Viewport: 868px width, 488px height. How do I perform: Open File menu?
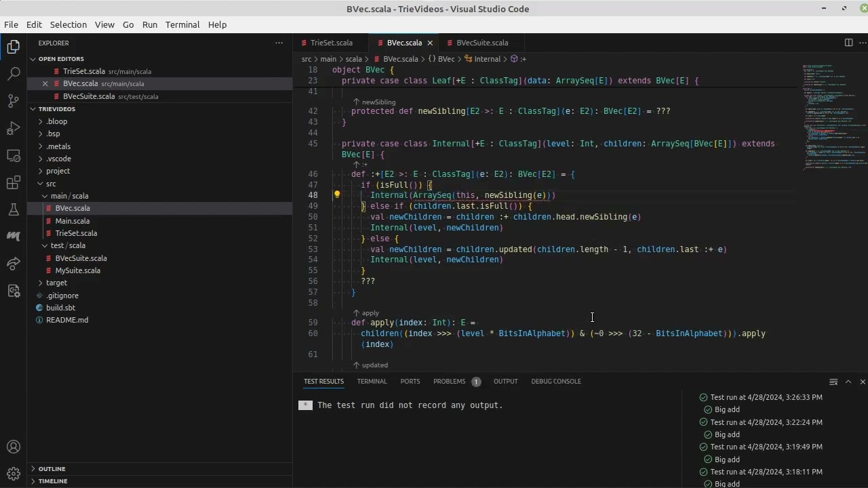pyautogui.click(x=11, y=24)
